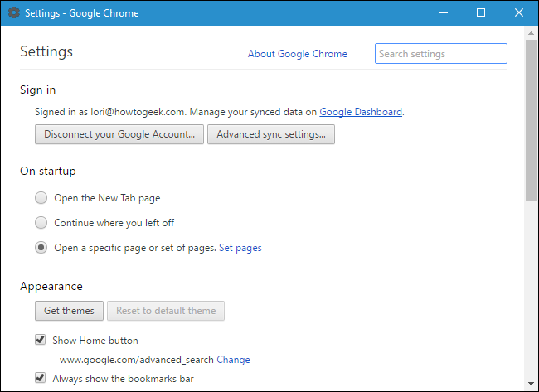The height and width of the screenshot is (392, 539).
Task: Click the scrollbar down arrow
Action: click(x=531, y=384)
